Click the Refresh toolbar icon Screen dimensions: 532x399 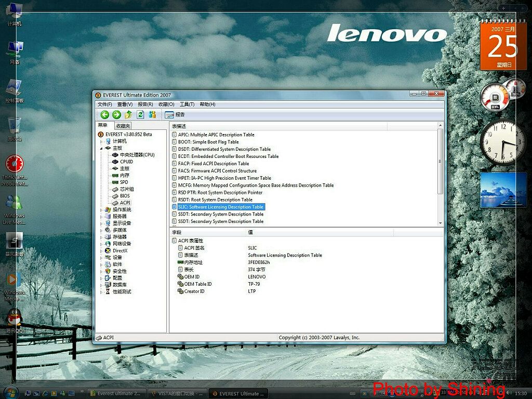pyautogui.click(x=140, y=115)
